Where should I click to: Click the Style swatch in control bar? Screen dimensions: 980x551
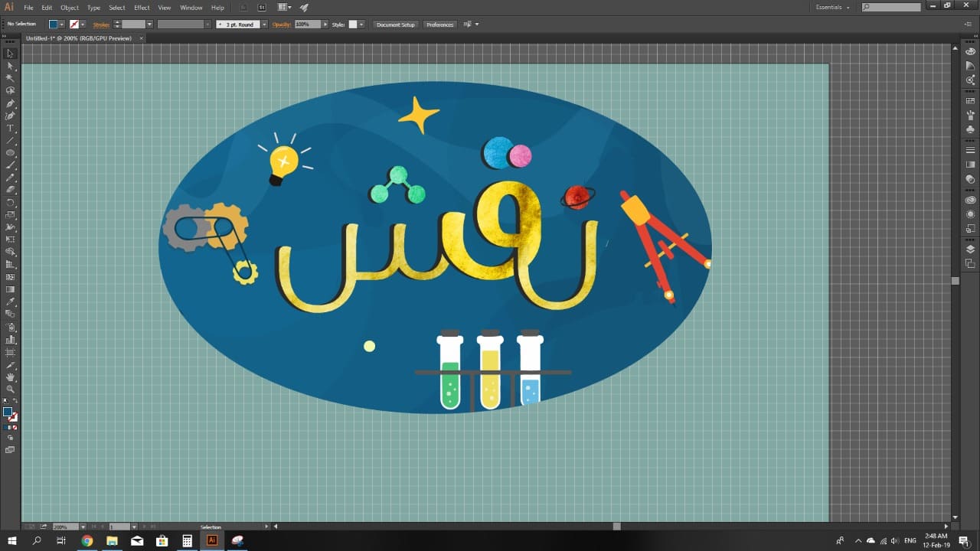point(354,24)
